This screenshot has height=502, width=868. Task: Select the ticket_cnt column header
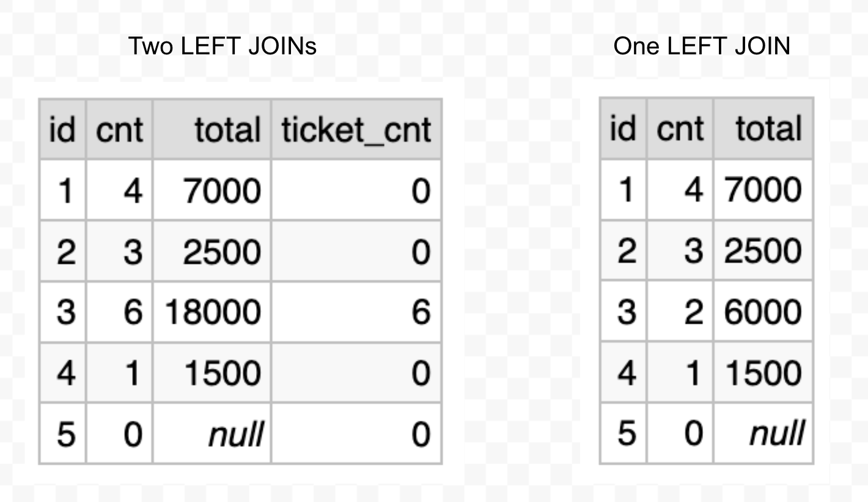point(356,130)
